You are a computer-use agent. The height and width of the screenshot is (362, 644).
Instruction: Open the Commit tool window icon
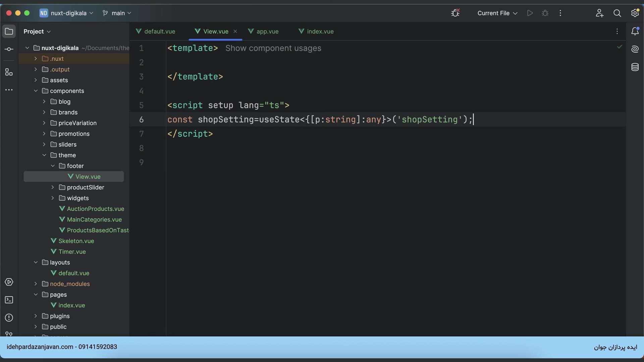(x=9, y=49)
